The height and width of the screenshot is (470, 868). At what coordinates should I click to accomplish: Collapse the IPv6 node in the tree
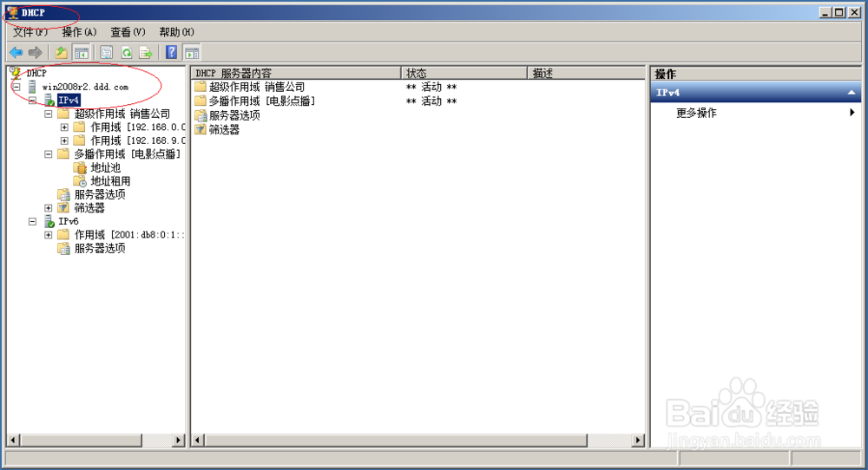pyautogui.click(x=33, y=221)
